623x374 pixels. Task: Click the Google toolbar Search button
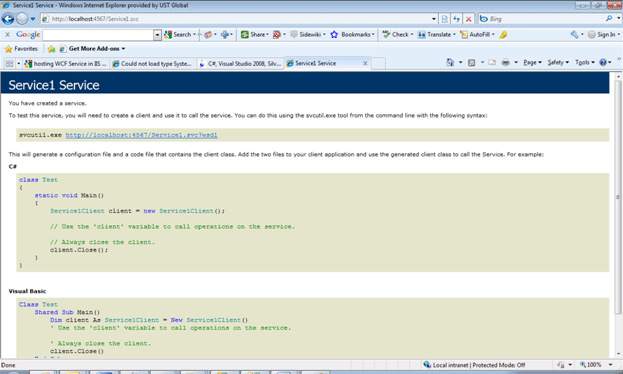pyautogui.click(x=178, y=35)
